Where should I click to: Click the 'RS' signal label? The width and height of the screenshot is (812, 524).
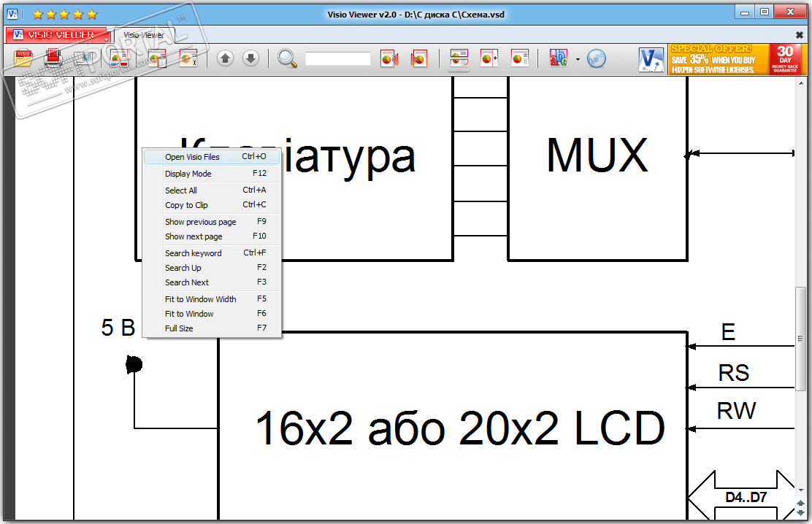tap(733, 373)
